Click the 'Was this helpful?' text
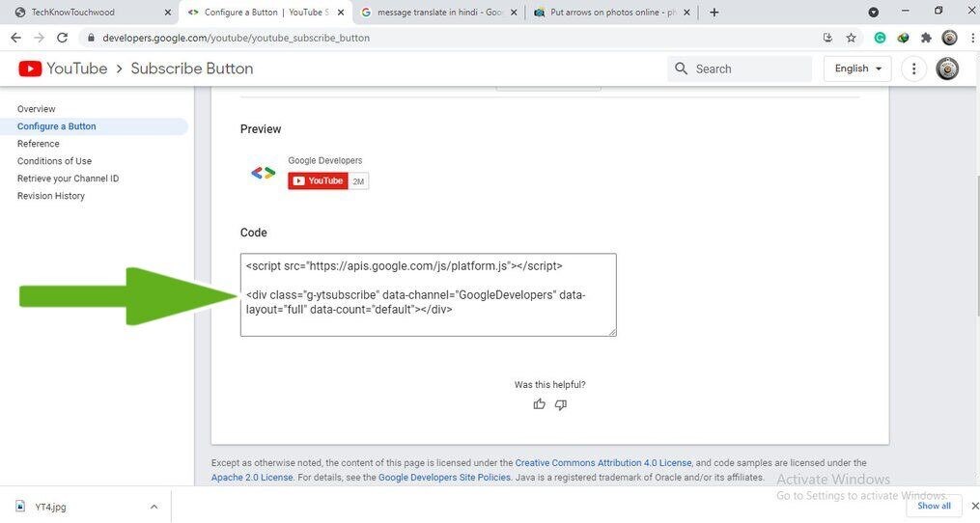This screenshot has height=523, width=980. (550, 385)
